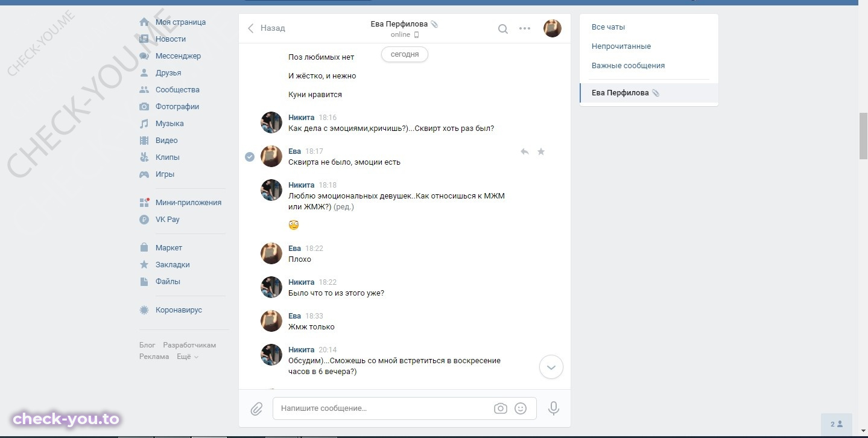The height and width of the screenshot is (438, 868).
Task: Click the Видео film icon
Action: click(144, 141)
